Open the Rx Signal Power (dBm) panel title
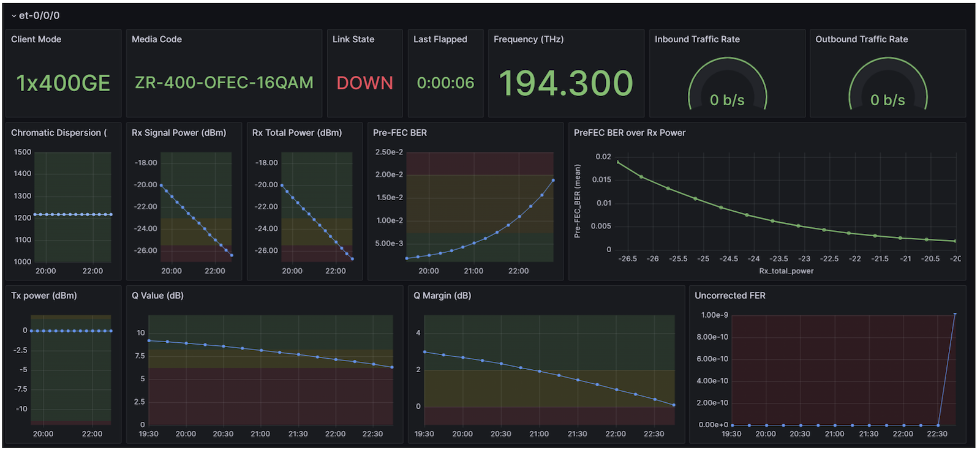 point(179,133)
